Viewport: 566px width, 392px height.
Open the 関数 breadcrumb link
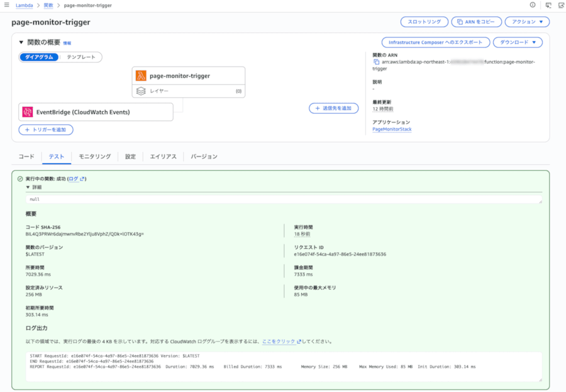(x=48, y=6)
